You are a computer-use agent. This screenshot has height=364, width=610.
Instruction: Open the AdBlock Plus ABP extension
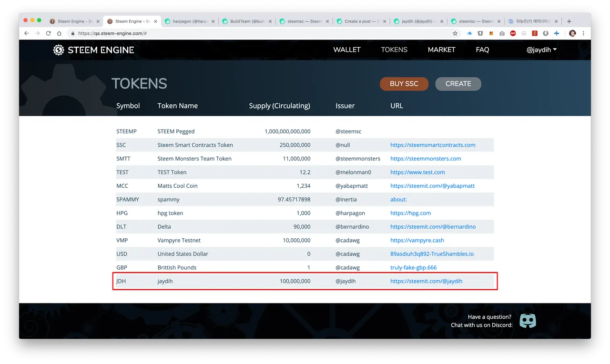tap(513, 33)
